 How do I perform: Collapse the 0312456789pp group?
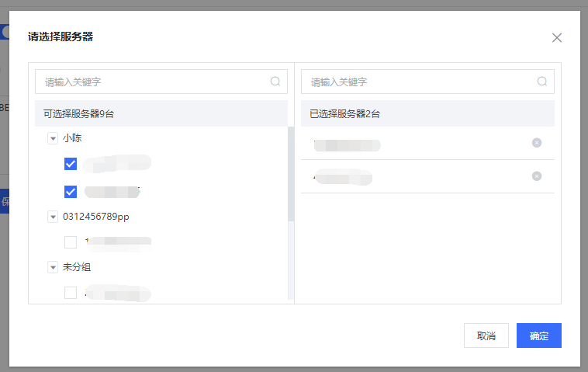pyautogui.click(x=53, y=217)
